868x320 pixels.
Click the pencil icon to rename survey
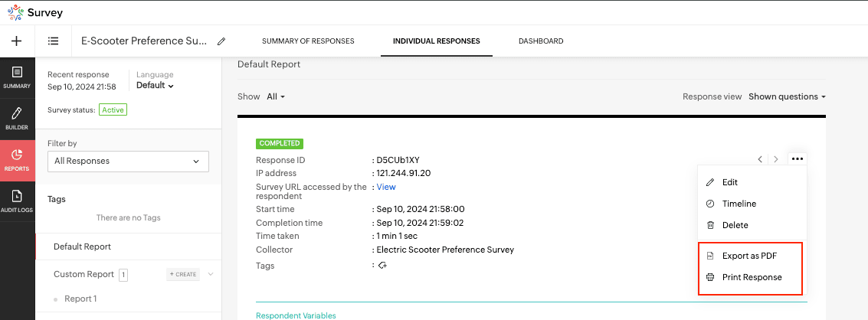coord(221,41)
